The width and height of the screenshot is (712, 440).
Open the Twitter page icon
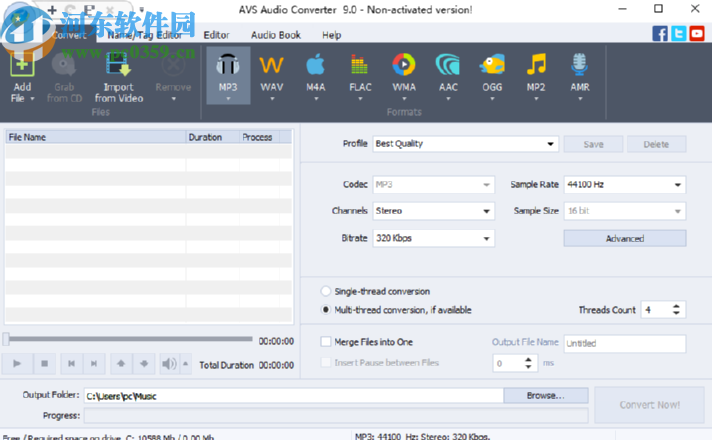[678, 34]
